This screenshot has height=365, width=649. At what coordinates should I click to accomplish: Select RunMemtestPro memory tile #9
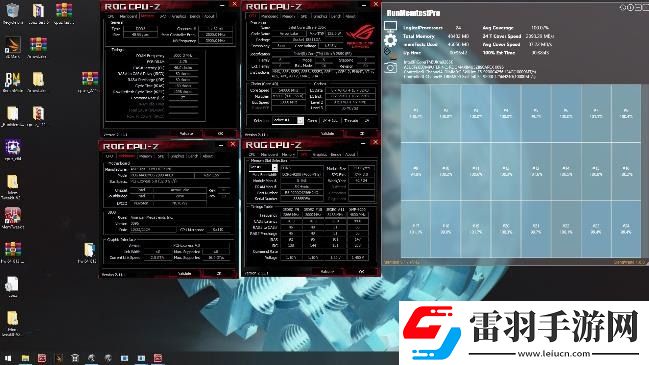416,171
